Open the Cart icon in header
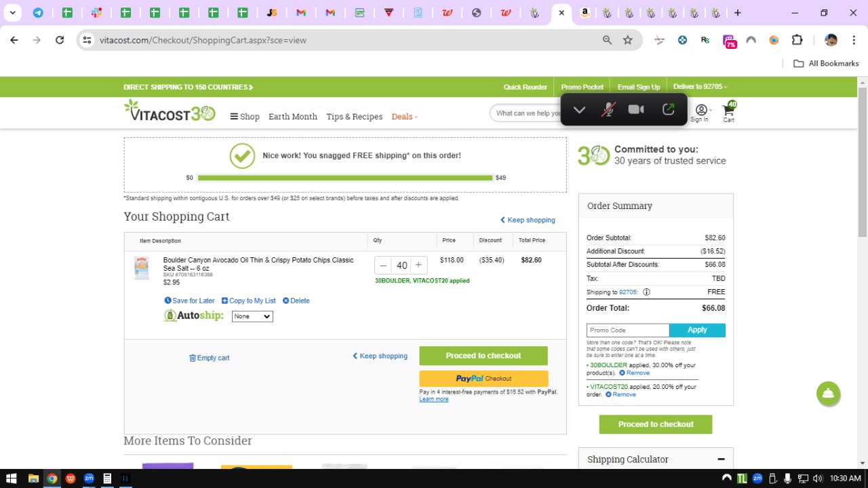The image size is (868, 488). tap(729, 112)
